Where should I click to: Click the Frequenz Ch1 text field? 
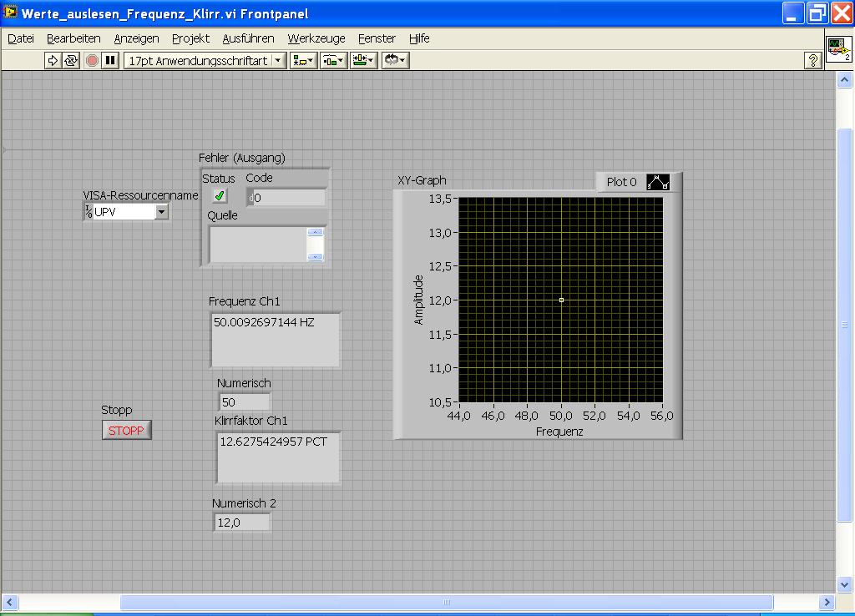click(x=275, y=340)
